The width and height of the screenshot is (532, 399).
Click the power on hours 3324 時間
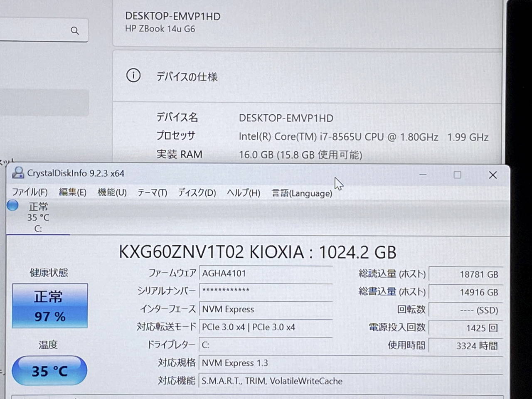coord(466,346)
